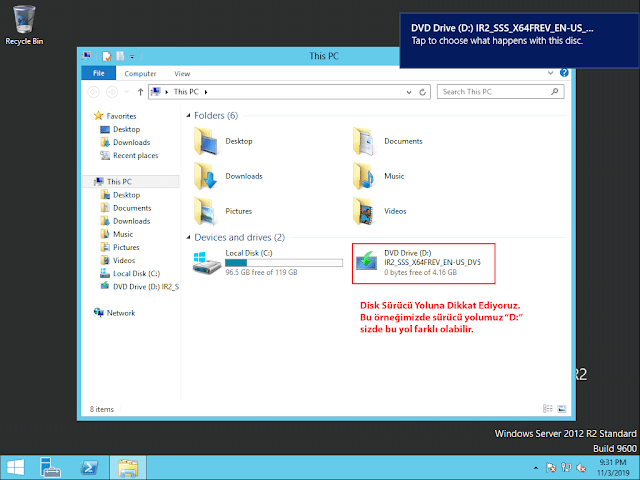Image resolution: width=640 pixels, height=480 pixels.
Task: Switch to the Computer ribbon tab
Action: (140, 73)
